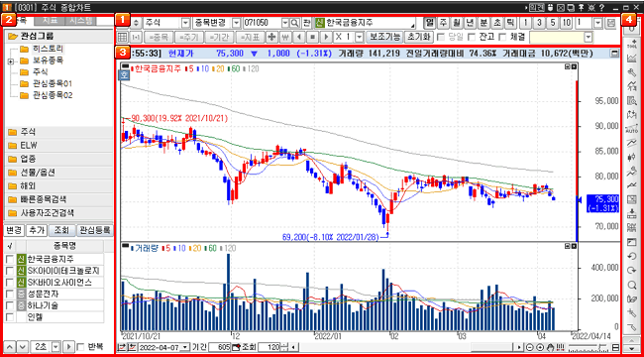Image resolution: width=644 pixels, height=357 pixels.
Task: Click the 관심등록 button
Action: [x=95, y=230]
